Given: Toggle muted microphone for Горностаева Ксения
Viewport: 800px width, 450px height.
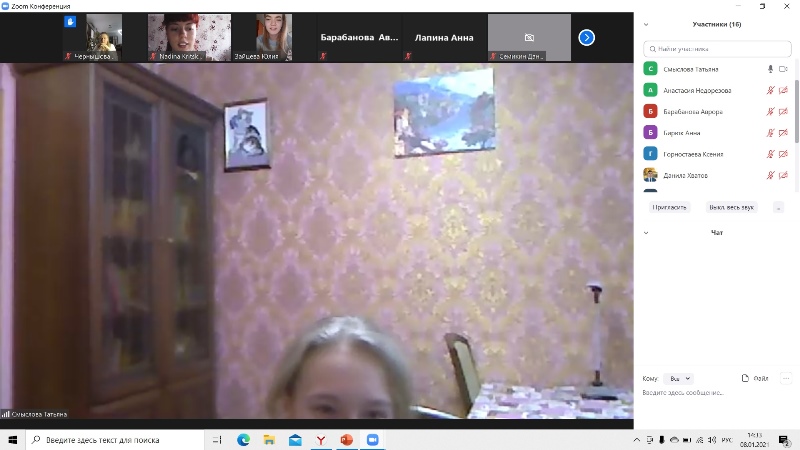Looking at the screenshot, I should (x=770, y=154).
